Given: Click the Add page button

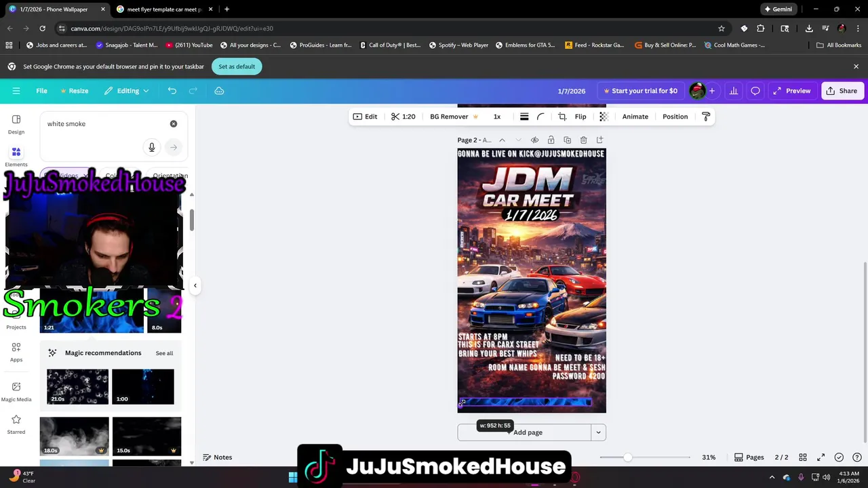Looking at the screenshot, I should click(x=524, y=432).
